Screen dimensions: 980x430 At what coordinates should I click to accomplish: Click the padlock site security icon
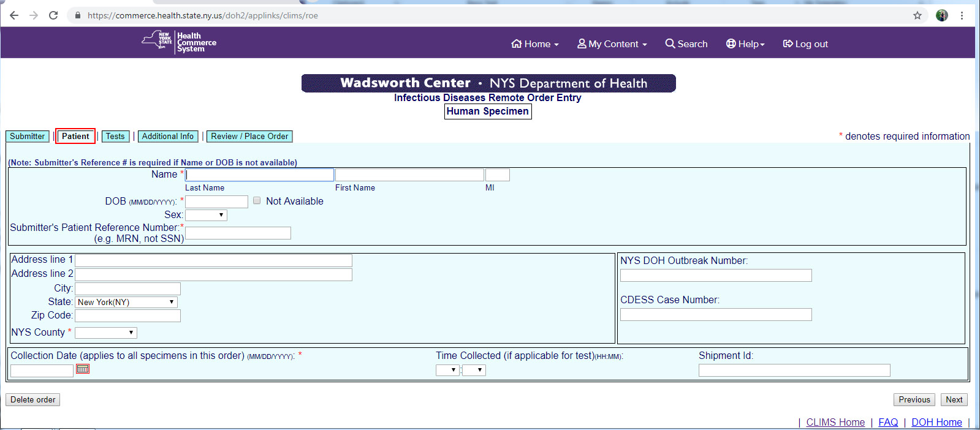point(78,15)
